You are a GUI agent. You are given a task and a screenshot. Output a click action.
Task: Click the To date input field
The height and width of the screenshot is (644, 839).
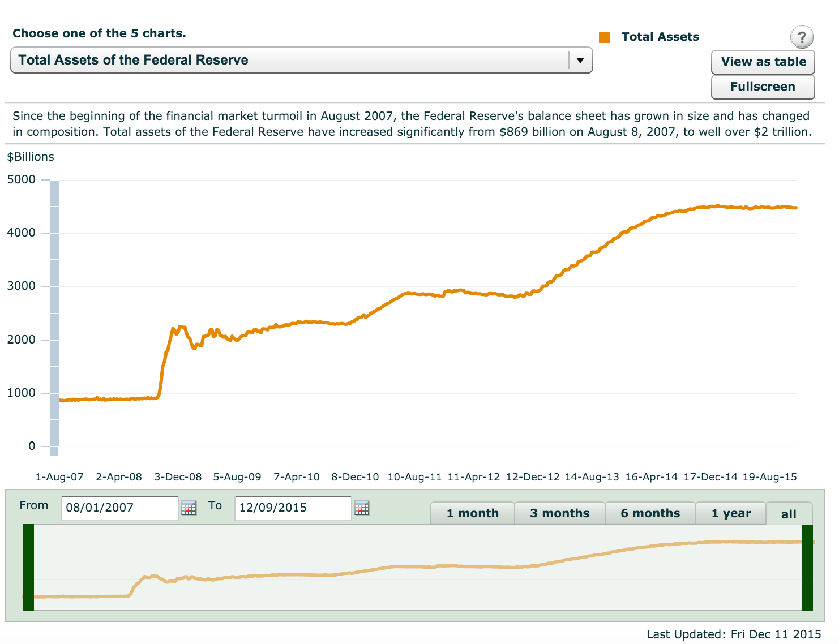(x=293, y=508)
